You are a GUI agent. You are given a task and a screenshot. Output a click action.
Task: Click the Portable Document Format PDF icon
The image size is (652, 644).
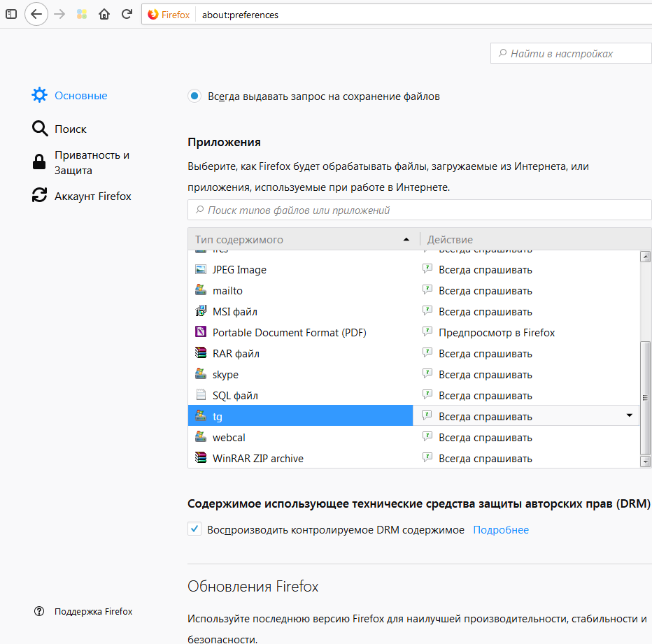click(x=201, y=333)
